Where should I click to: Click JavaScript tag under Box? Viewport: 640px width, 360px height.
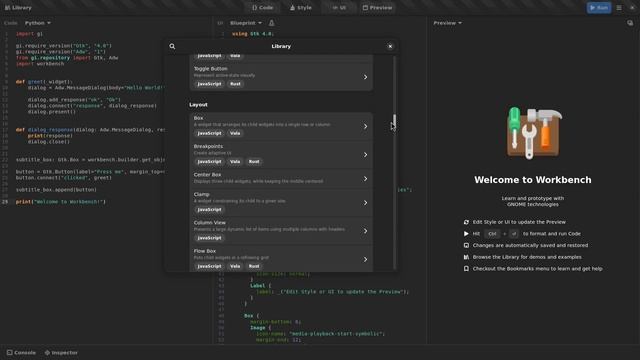click(x=209, y=133)
